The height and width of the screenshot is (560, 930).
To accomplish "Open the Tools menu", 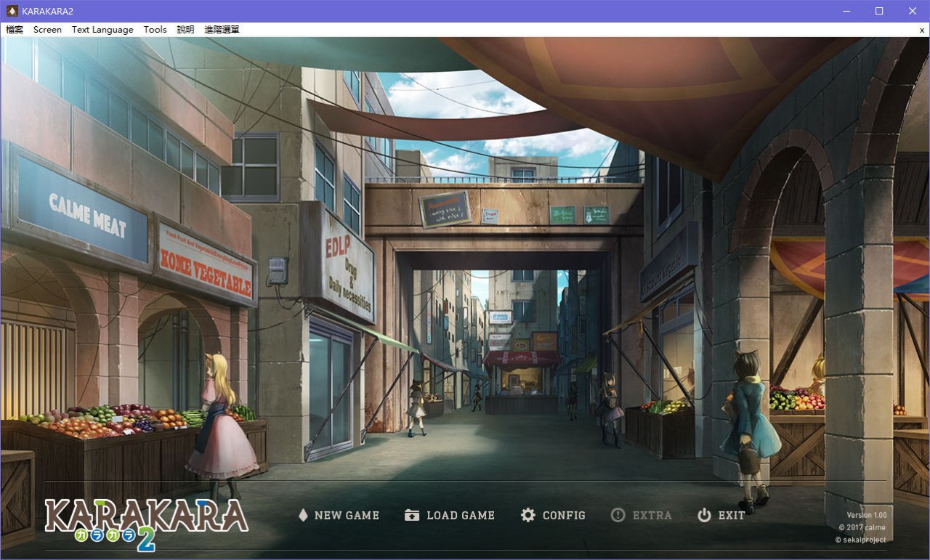I will pyautogui.click(x=154, y=30).
